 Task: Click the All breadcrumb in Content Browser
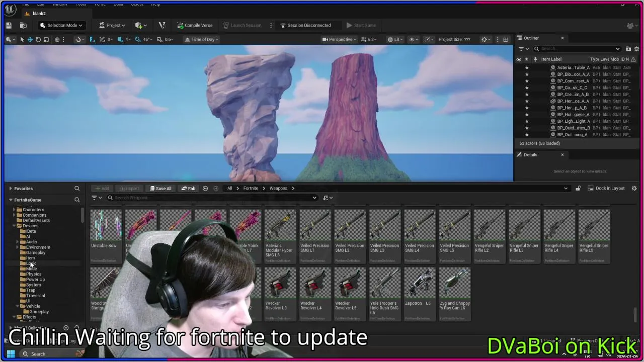pyautogui.click(x=229, y=188)
